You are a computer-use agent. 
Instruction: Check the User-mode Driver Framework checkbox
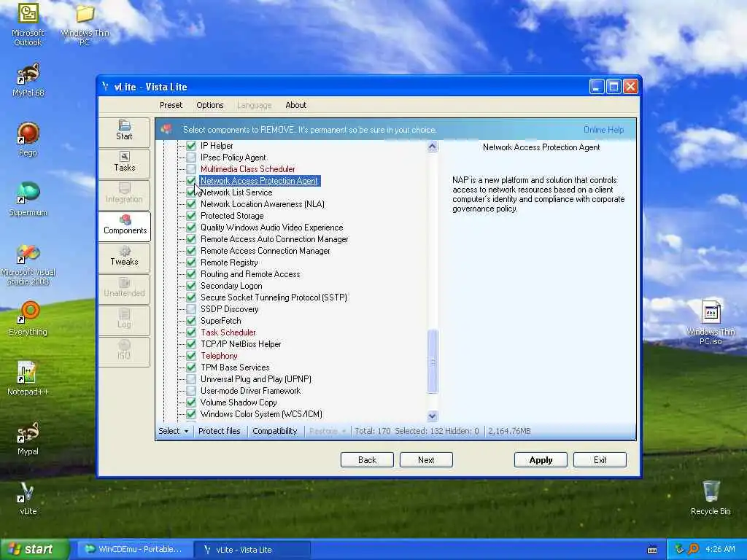pos(191,391)
